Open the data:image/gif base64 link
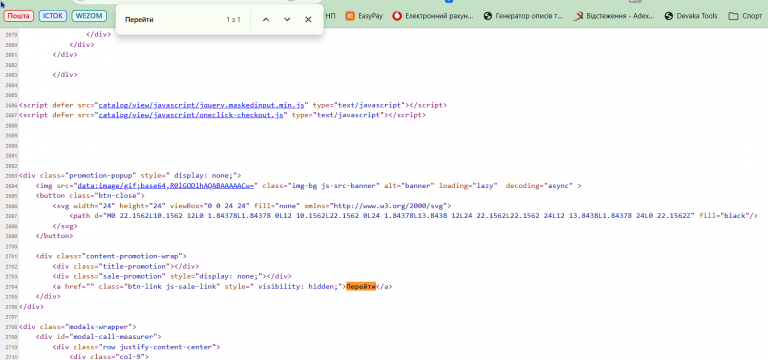The width and height of the screenshot is (768, 360). coord(165,186)
